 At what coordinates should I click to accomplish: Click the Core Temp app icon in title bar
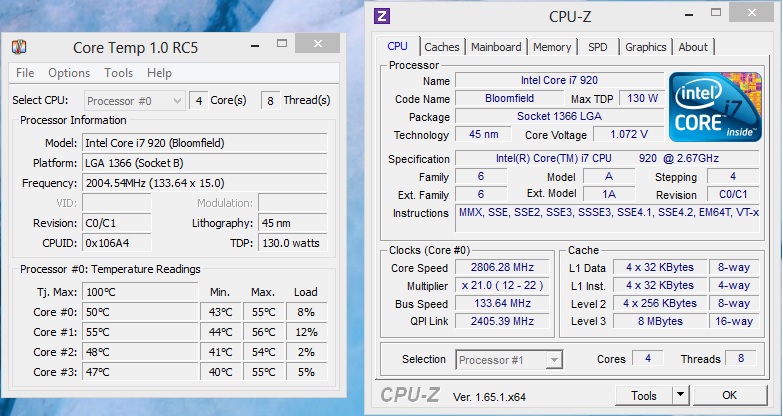(x=19, y=47)
